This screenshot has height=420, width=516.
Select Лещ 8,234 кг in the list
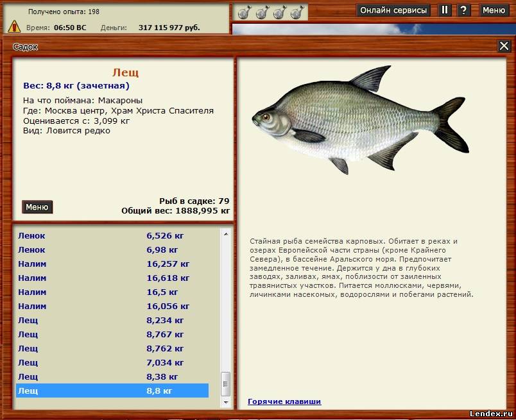[112, 321]
